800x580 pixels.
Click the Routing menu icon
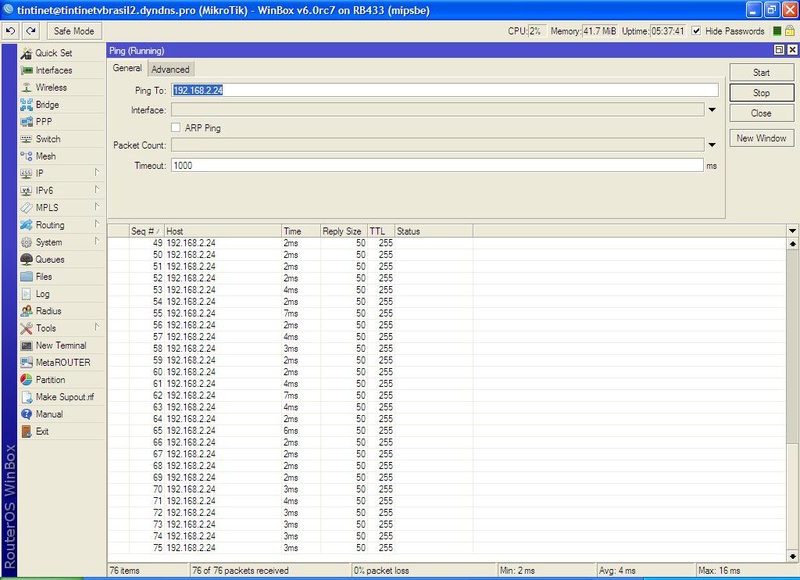27,225
